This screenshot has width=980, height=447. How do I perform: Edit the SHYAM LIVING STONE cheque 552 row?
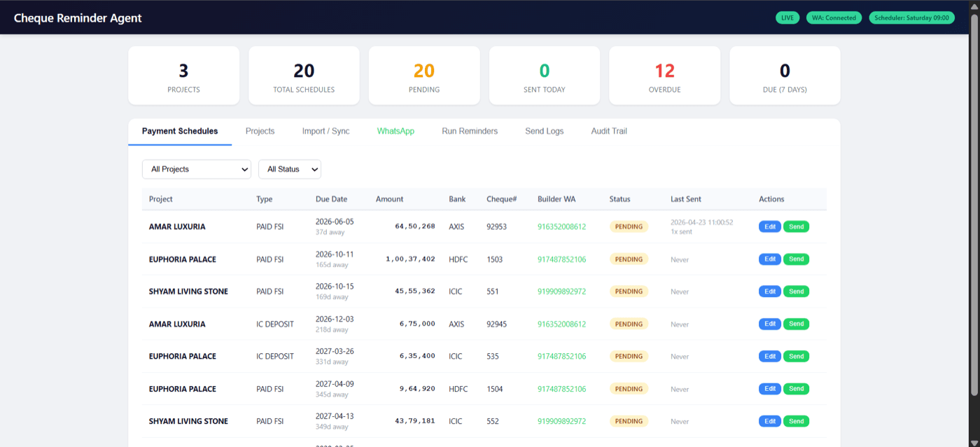pos(770,421)
